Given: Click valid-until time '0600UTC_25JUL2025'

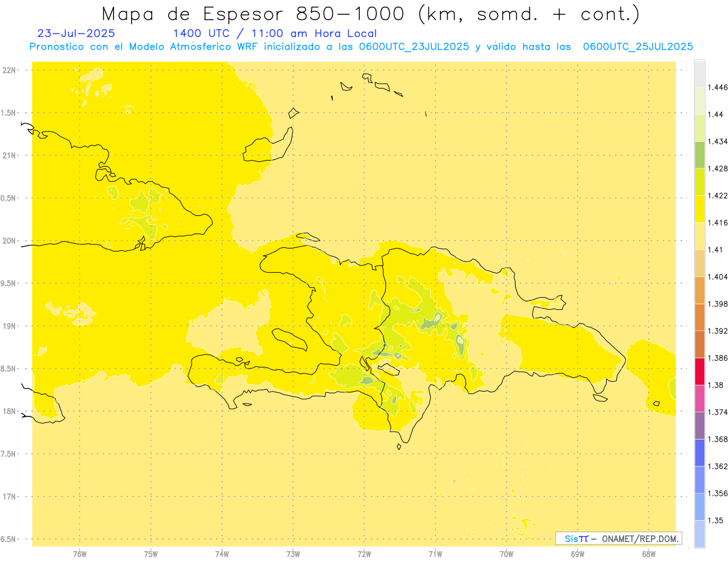Looking at the screenshot, I should pyautogui.click(x=638, y=47).
